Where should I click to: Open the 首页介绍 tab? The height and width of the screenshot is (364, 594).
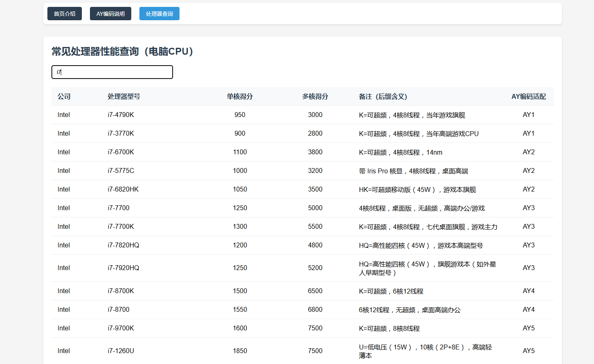point(64,14)
